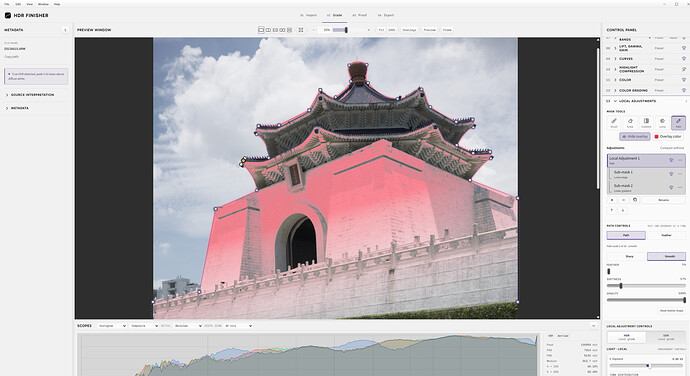Click the zoom out minus icon
This screenshot has width=690, height=376.
314,30
